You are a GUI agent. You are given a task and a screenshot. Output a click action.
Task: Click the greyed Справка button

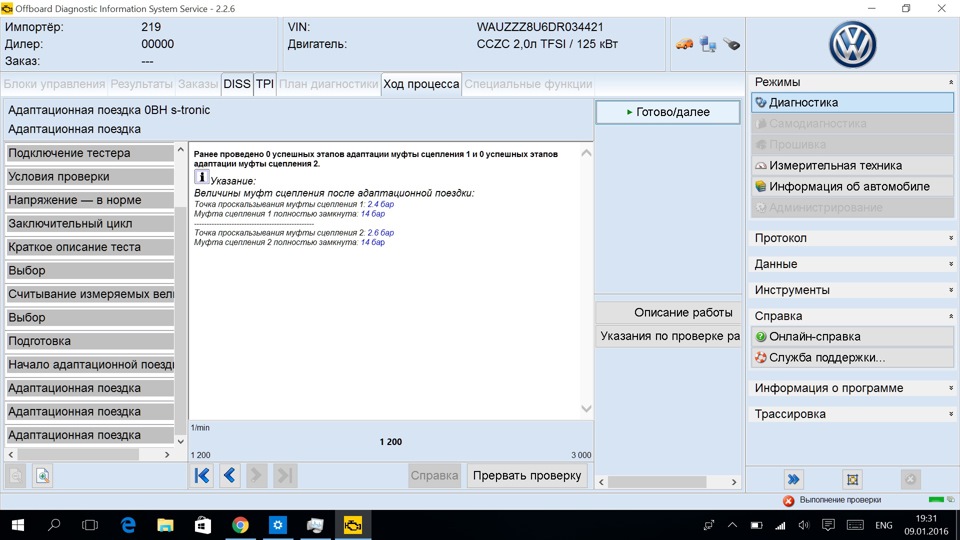[x=434, y=476]
